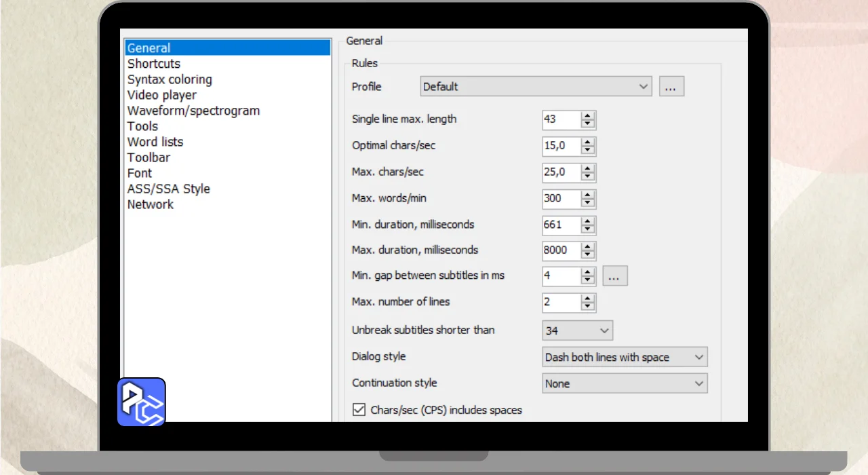Image resolution: width=868 pixels, height=475 pixels.
Task: Increase Max. number of lines
Action: coord(588,299)
